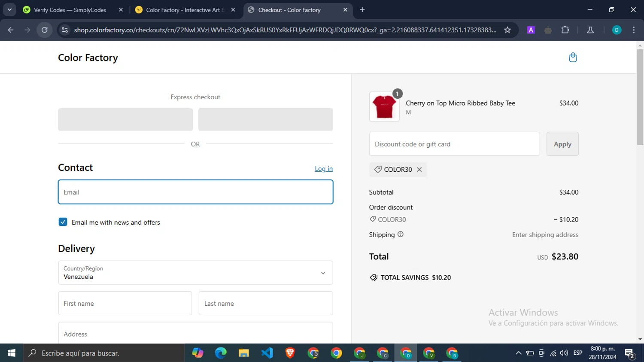Screen dimensions: 644x362
Task: Go forward in browser history
Action: pos(27,30)
